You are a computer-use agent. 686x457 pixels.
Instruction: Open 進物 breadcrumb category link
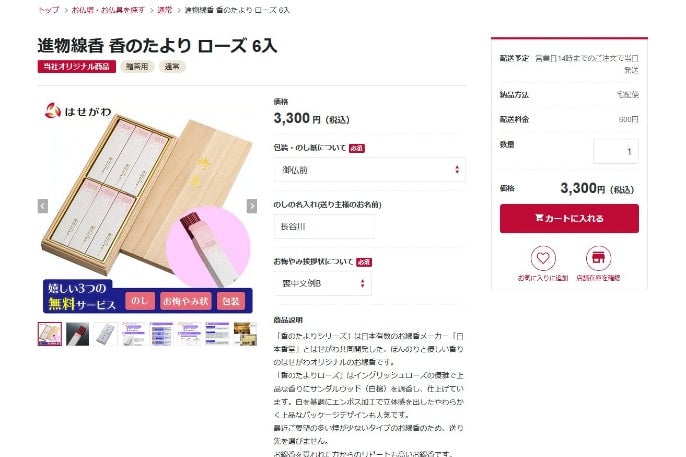pyautogui.click(x=165, y=10)
